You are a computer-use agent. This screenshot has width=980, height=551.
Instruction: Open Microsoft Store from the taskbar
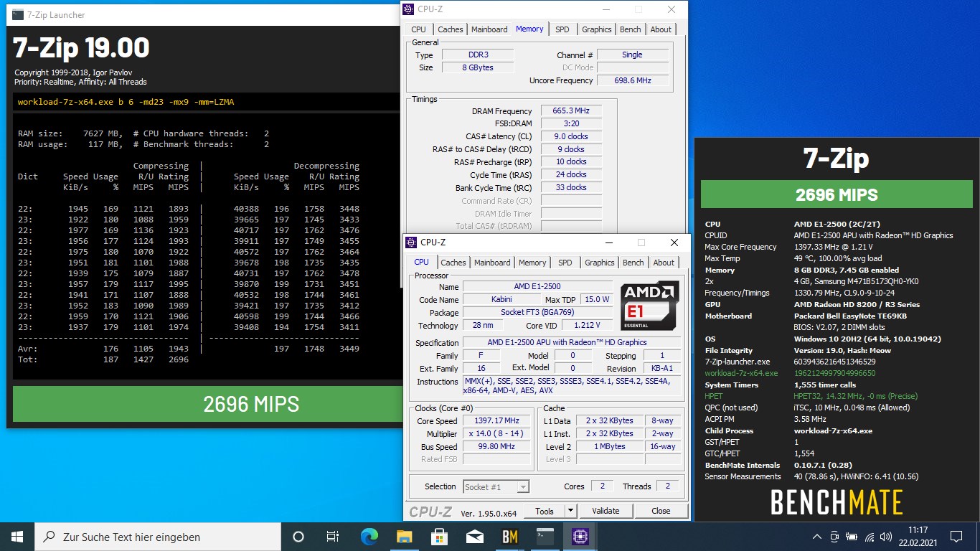pyautogui.click(x=439, y=536)
